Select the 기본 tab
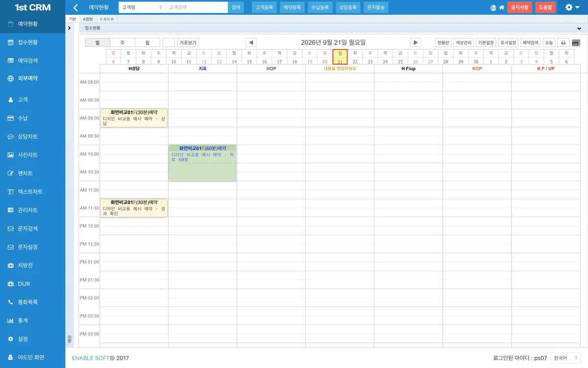The image size is (588, 368). (72, 19)
